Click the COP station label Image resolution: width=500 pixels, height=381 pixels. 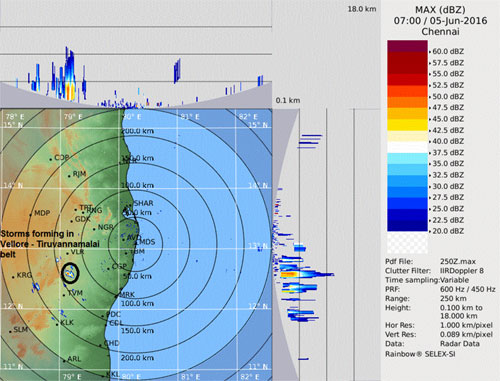tap(62, 158)
